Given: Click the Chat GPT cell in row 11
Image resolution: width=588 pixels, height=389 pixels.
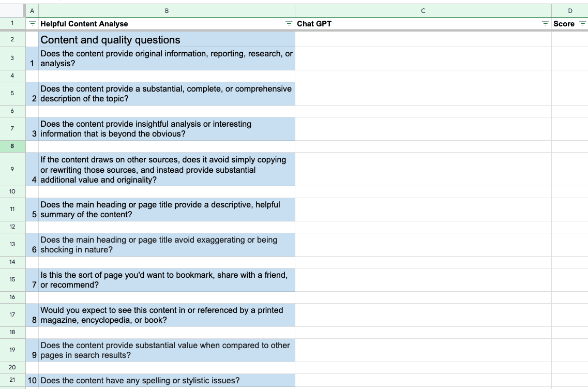Looking at the screenshot, I should click(x=423, y=210).
